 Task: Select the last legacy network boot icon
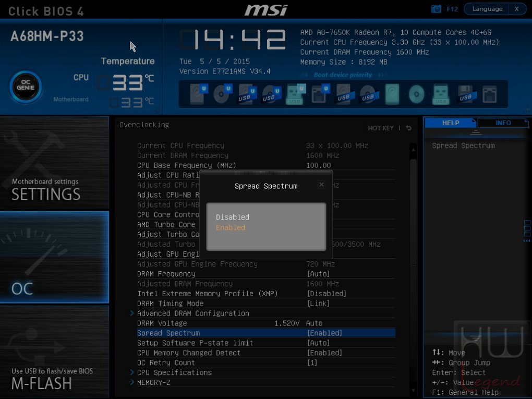490,94
